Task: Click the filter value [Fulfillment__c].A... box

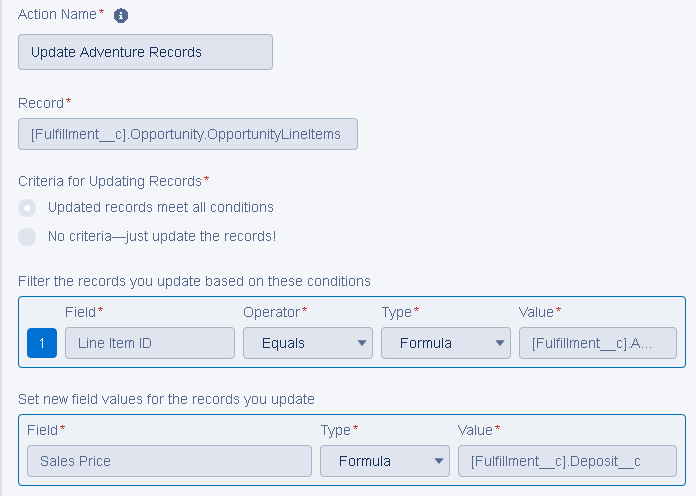Action: pos(597,343)
